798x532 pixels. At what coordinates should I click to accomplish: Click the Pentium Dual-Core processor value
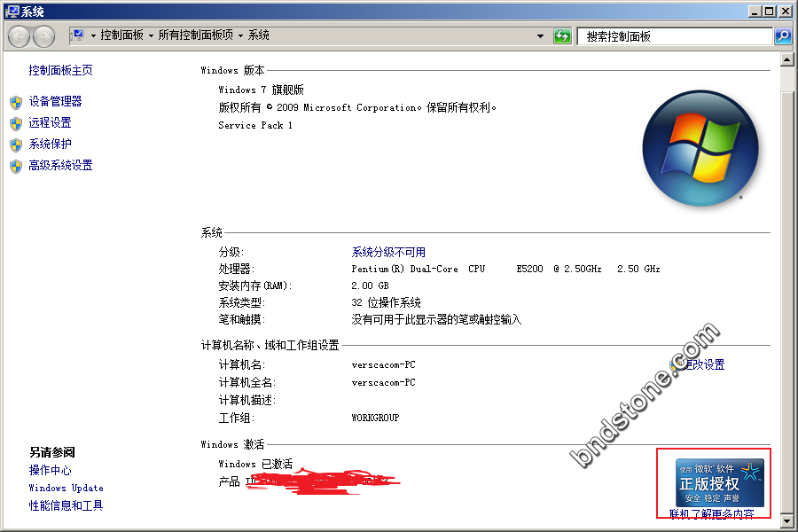pyautogui.click(x=506, y=269)
